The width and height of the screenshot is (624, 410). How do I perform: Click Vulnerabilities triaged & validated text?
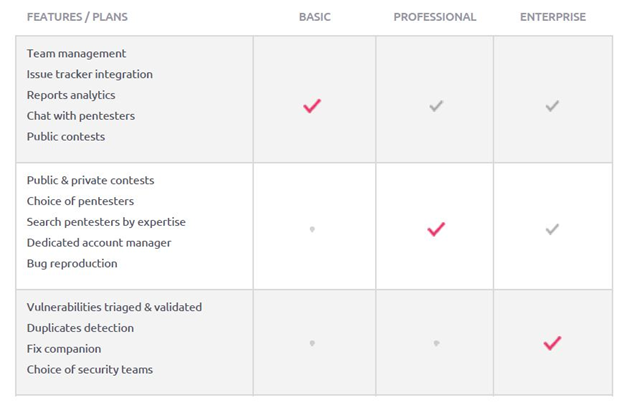point(114,307)
